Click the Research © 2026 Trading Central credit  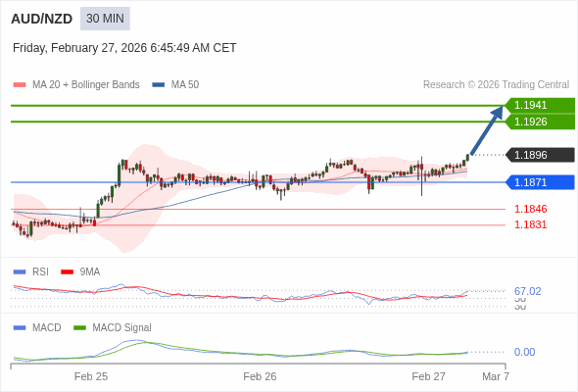tap(496, 85)
